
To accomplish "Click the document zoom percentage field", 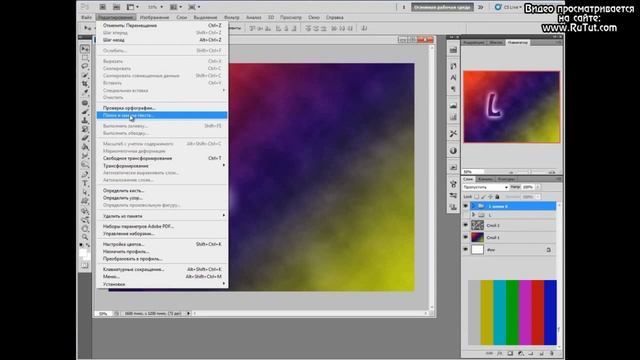I will click(103, 313).
